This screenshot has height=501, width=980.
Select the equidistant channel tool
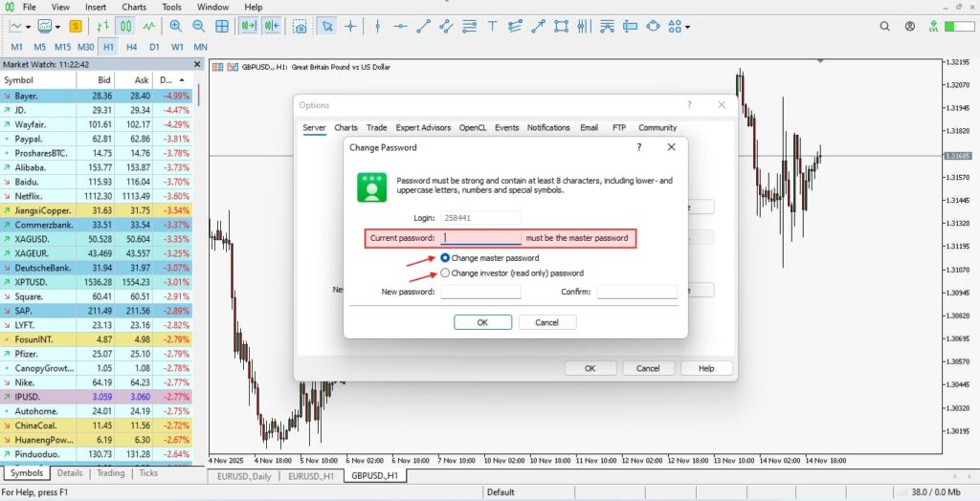coord(446,26)
